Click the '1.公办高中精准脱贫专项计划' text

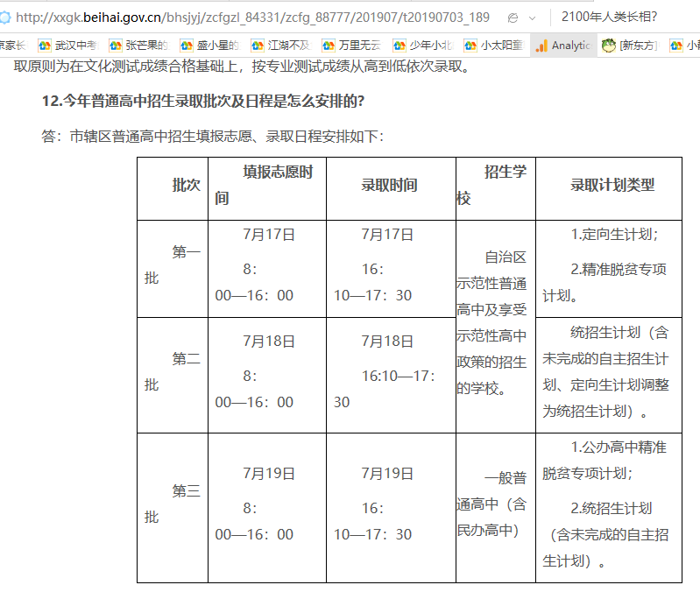[x=605, y=461]
